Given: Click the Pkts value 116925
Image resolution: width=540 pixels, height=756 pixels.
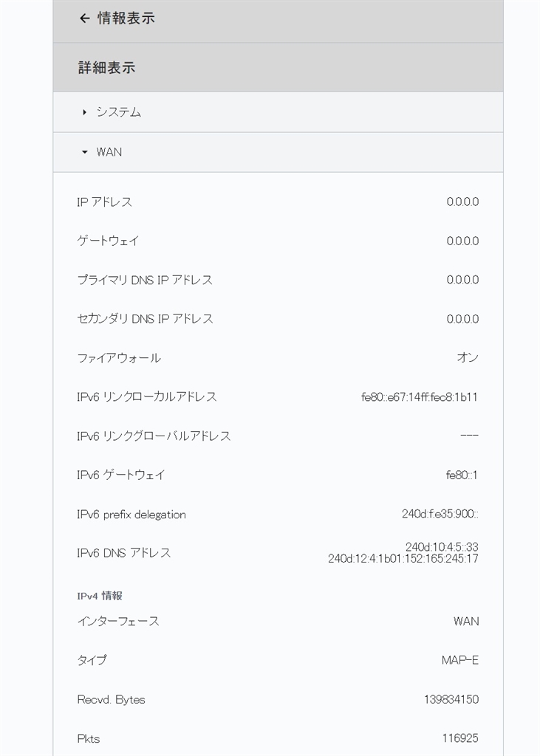Looking at the screenshot, I should [459, 738].
